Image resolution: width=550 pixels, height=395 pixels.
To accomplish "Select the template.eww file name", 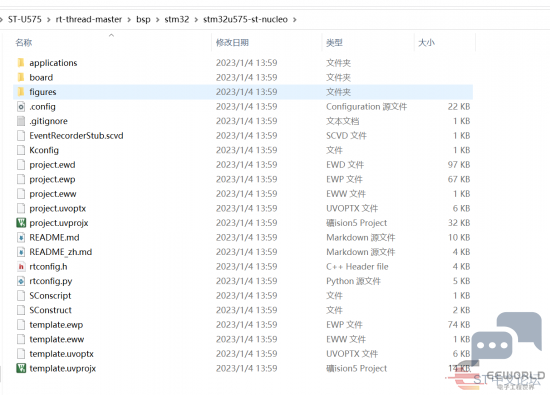I will 57,340.
